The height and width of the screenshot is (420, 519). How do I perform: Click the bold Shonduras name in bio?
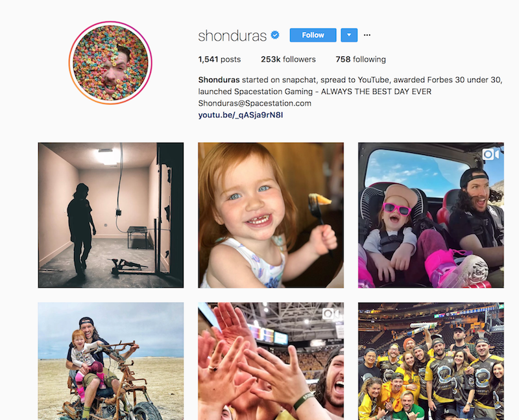[x=219, y=80]
